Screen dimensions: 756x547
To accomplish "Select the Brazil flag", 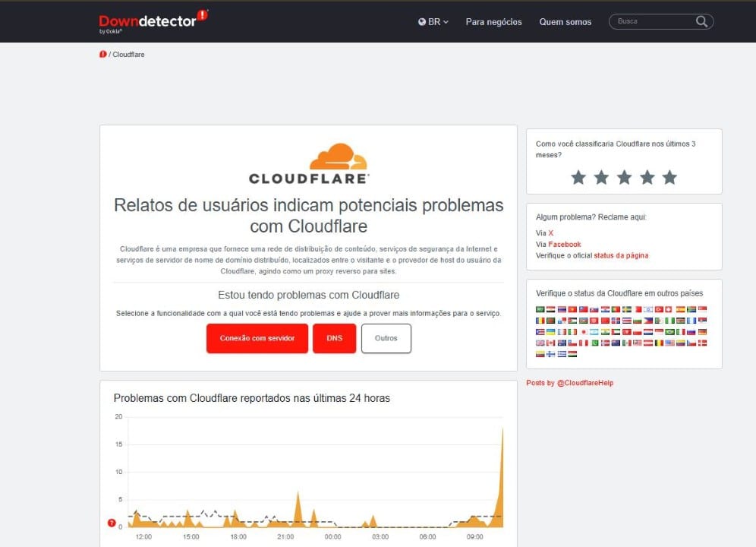I will click(x=669, y=332).
